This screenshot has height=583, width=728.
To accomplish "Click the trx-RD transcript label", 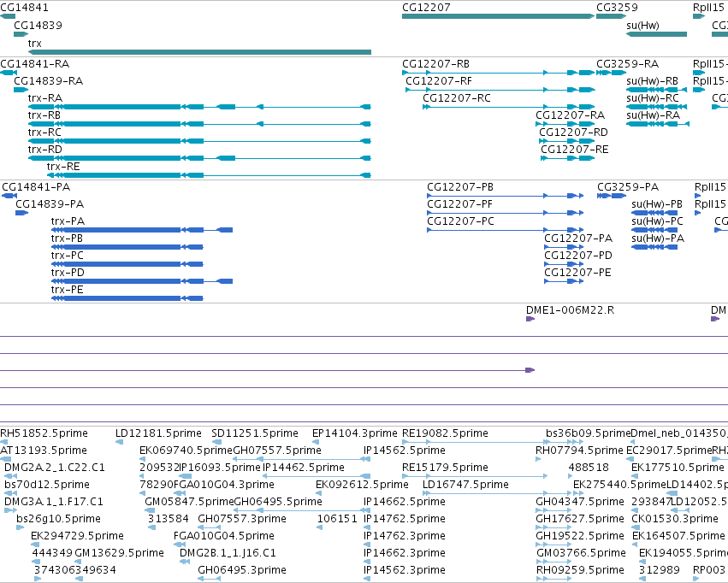I will pos(45,150).
